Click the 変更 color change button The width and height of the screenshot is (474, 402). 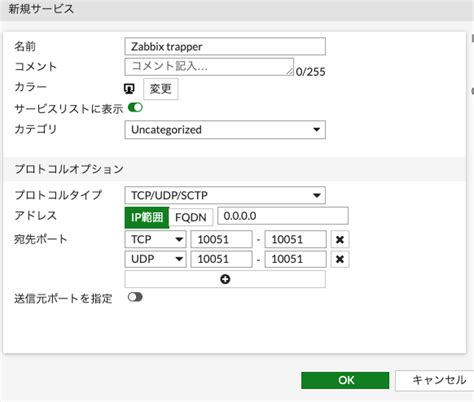[161, 89]
